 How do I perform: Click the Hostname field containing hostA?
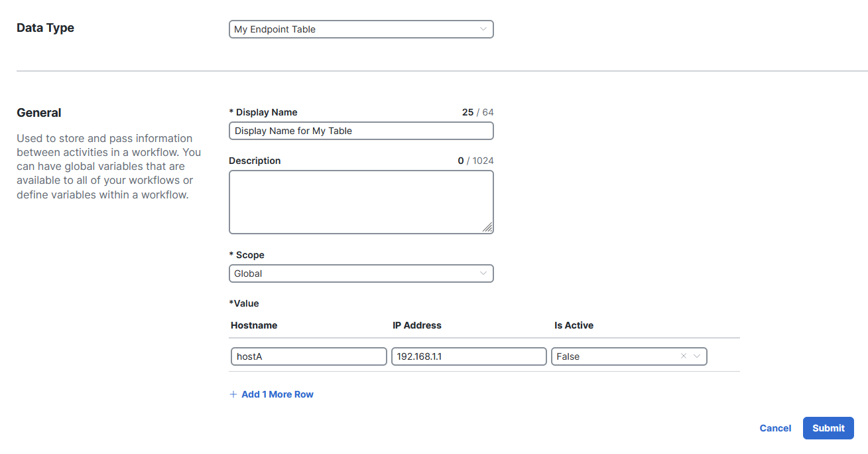[308, 356]
